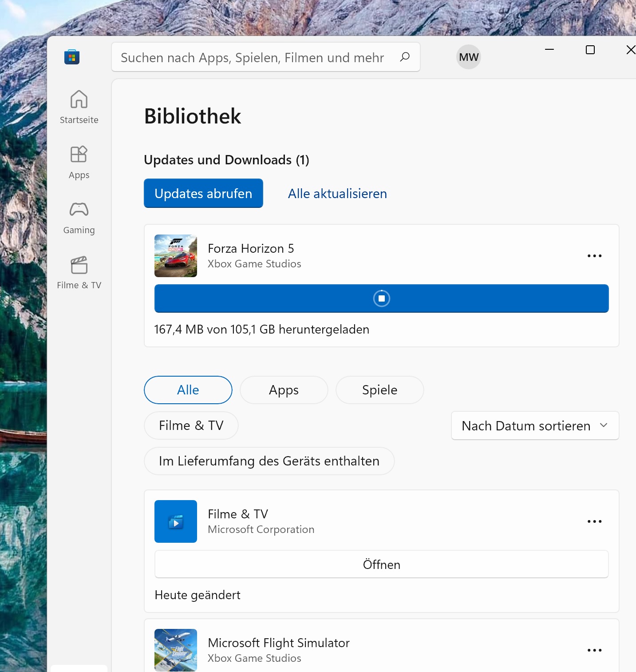Open Filme & TV in the sidebar
Viewport: 636px width, 672px height.
click(79, 272)
